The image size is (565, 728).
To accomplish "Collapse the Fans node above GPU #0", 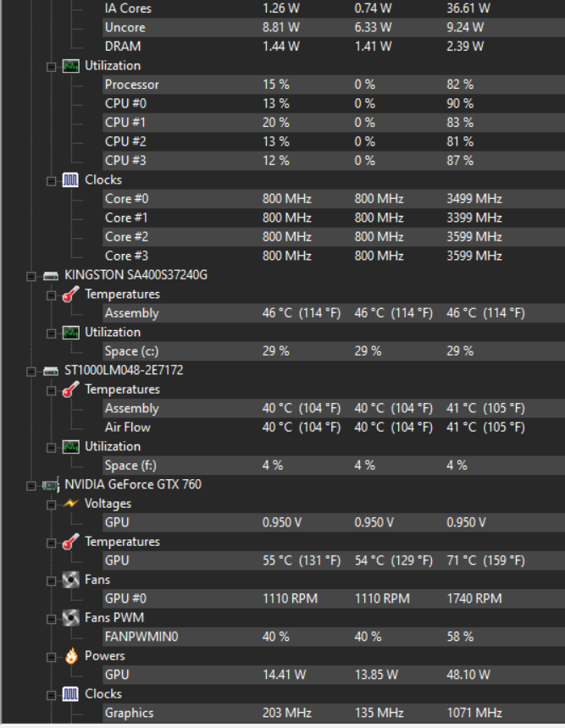I will pyautogui.click(x=51, y=581).
